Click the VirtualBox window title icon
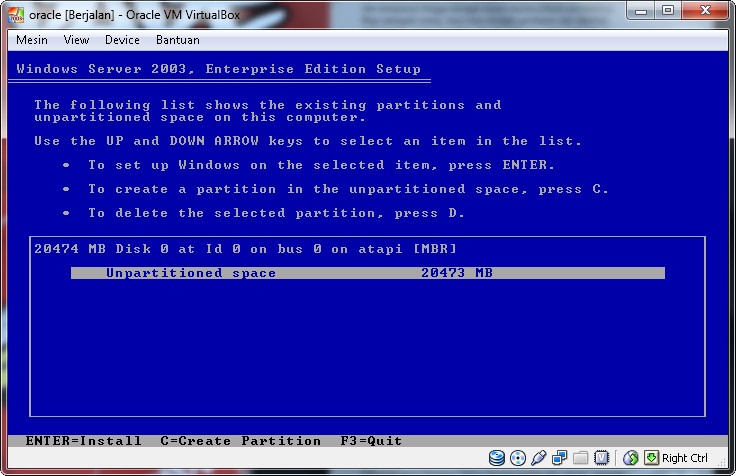This screenshot has height=476, width=736. [x=15, y=15]
